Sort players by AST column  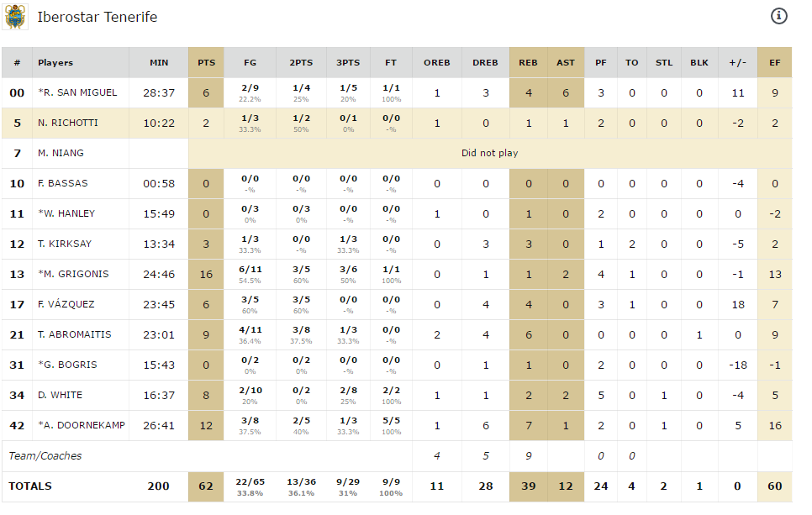click(x=566, y=62)
